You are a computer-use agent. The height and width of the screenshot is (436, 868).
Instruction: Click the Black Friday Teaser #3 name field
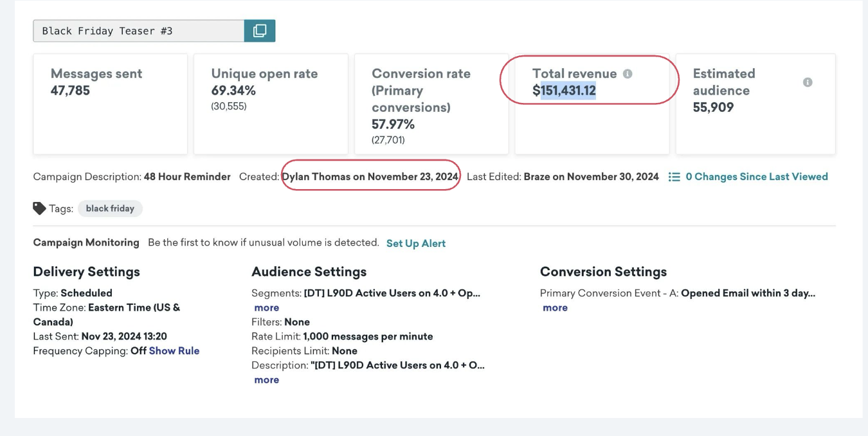(x=138, y=30)
